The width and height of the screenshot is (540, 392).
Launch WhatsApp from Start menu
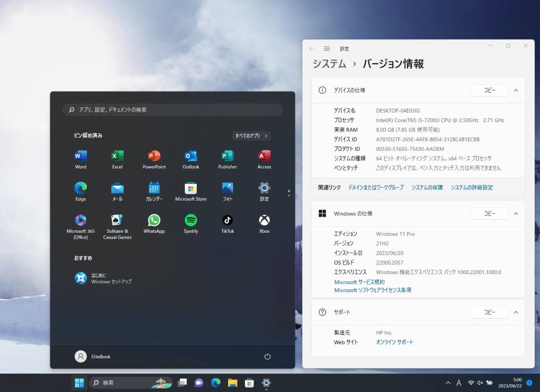pyautogui.click(x=154, y=224)
